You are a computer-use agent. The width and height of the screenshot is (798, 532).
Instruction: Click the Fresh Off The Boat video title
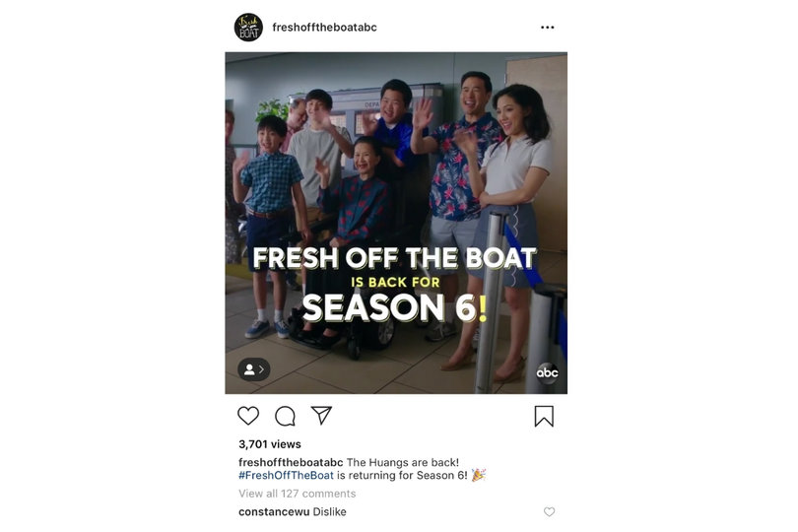coord(394,258)
